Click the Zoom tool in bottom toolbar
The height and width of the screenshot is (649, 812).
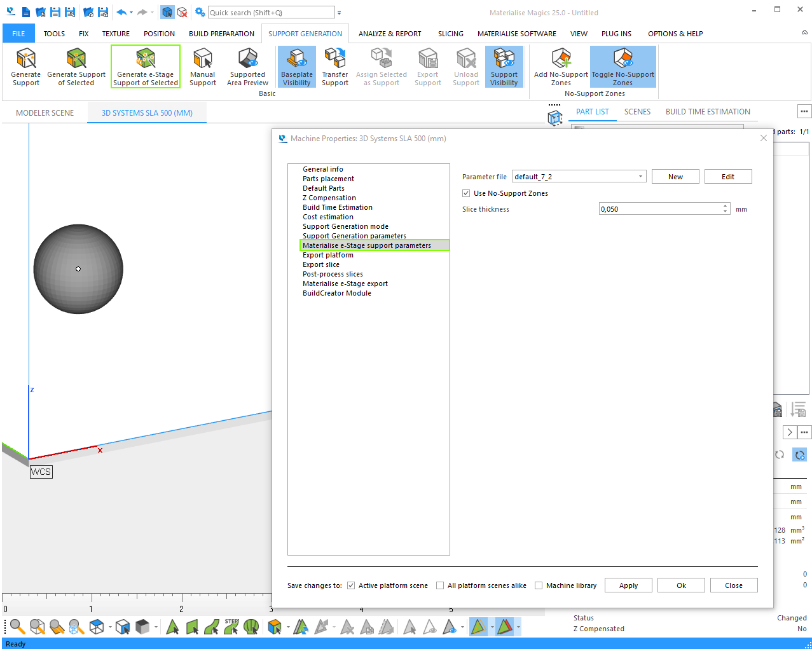click(x=17, y=627)
